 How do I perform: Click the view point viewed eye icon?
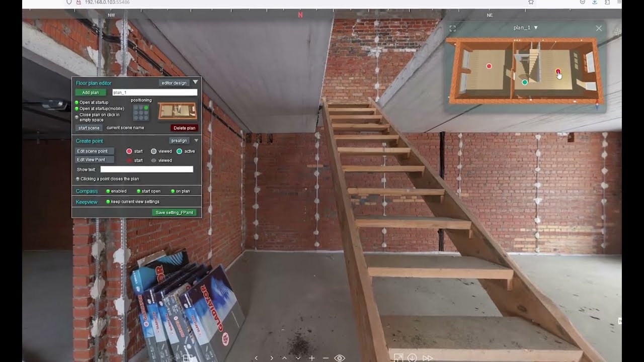coord(154,160)
